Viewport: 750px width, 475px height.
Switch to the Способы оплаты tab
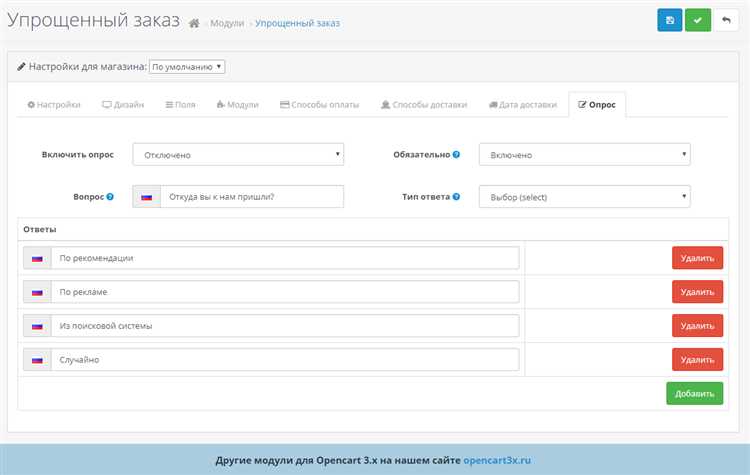coord(320,105)
